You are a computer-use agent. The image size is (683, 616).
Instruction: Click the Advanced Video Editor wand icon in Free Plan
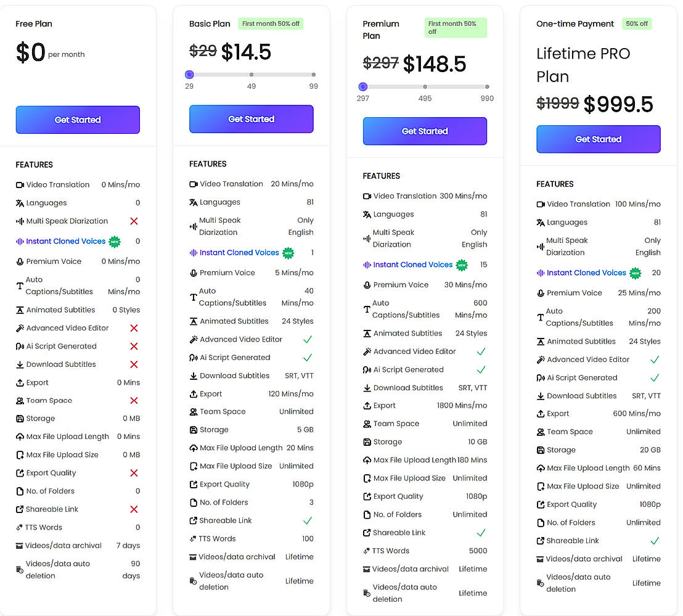20,328
